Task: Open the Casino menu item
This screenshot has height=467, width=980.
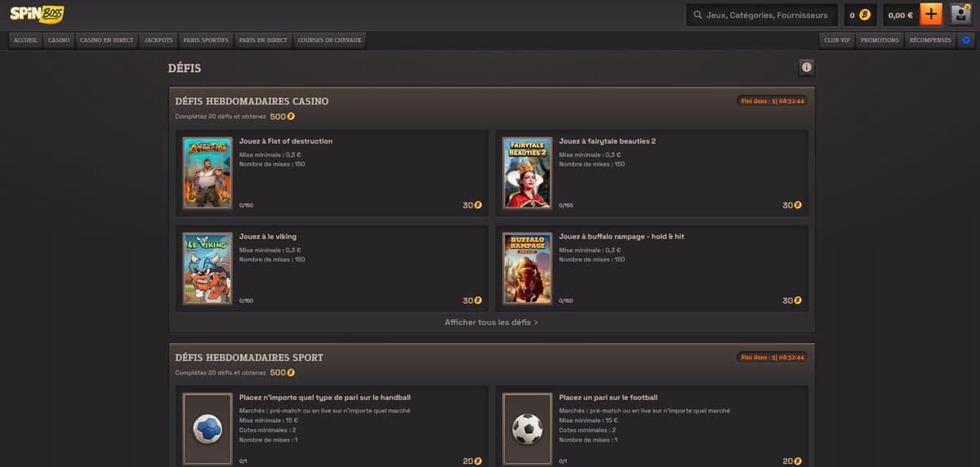Action: click(x=59, y=39)
